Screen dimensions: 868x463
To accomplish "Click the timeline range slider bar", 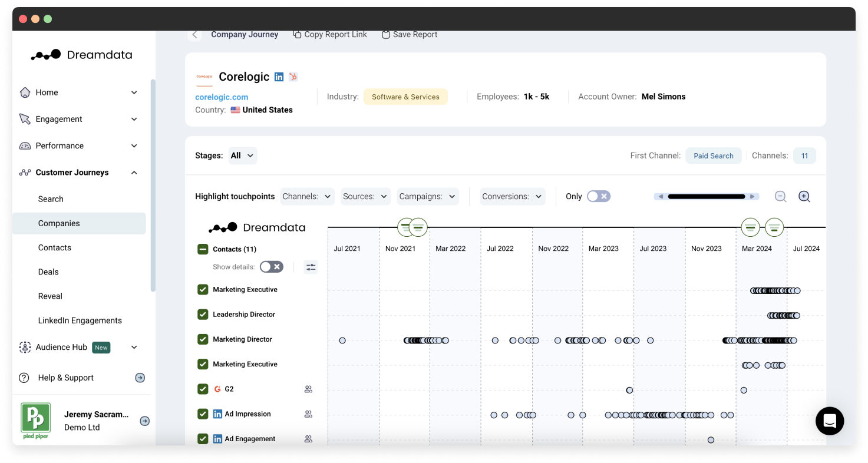I will 707,197.
